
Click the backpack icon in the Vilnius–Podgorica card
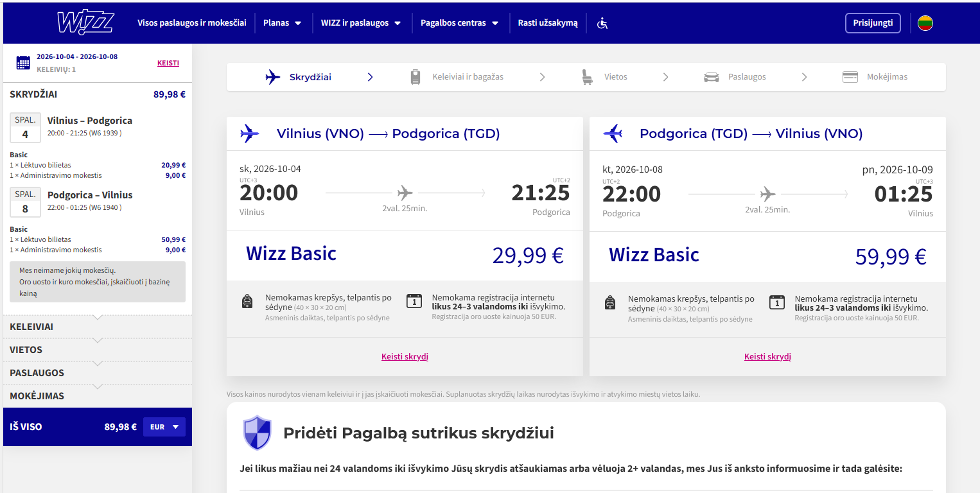tap(247, 302)
